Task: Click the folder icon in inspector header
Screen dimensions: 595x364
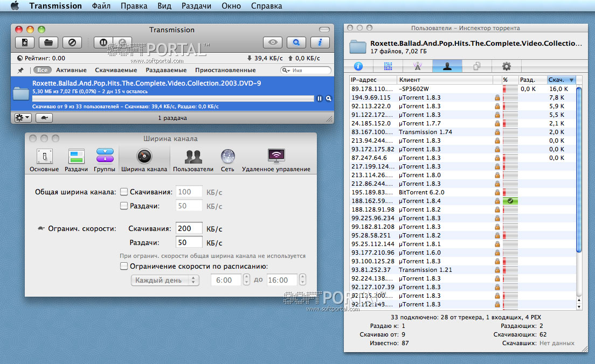Action: coord(357,47)
